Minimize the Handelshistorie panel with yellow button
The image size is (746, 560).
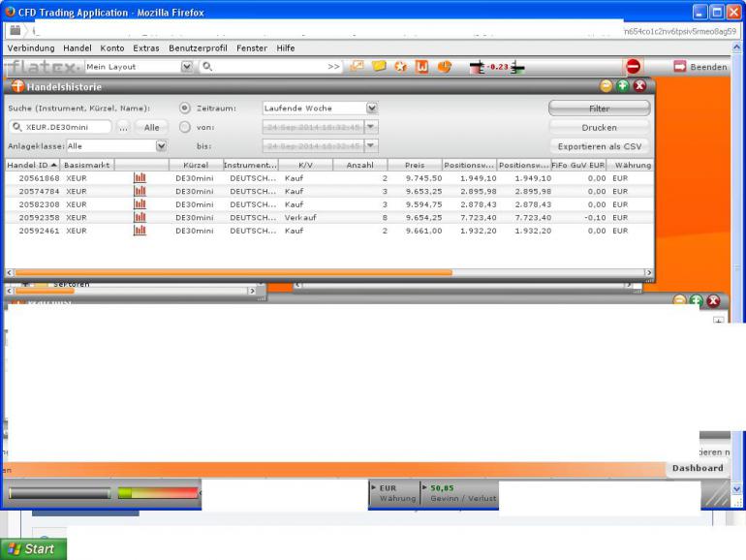tap(606, 85)
